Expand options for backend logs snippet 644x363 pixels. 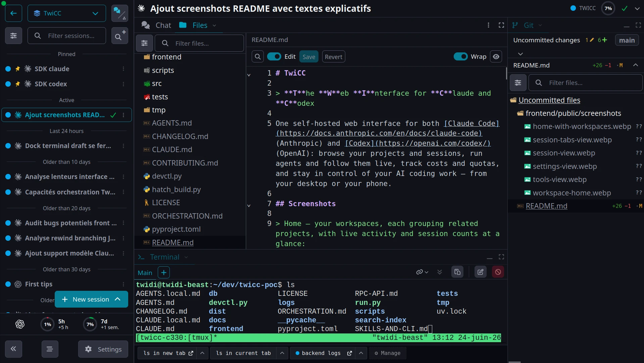361,353
